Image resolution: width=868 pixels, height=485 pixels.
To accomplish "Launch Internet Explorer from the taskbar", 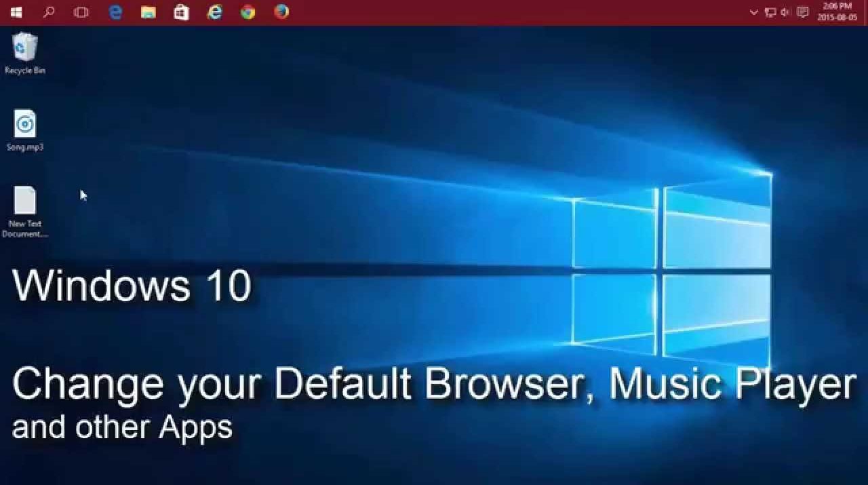I will point(215,12).
